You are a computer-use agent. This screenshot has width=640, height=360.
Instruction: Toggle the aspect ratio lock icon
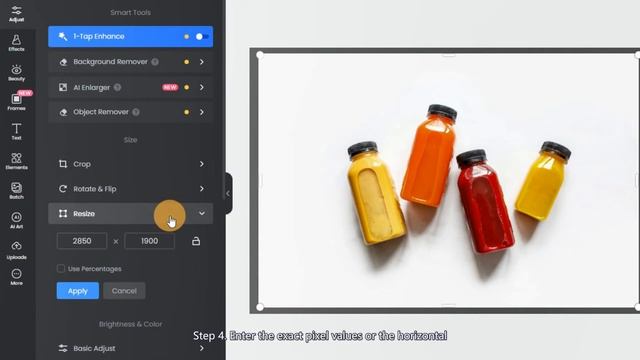tap(196, 241)
